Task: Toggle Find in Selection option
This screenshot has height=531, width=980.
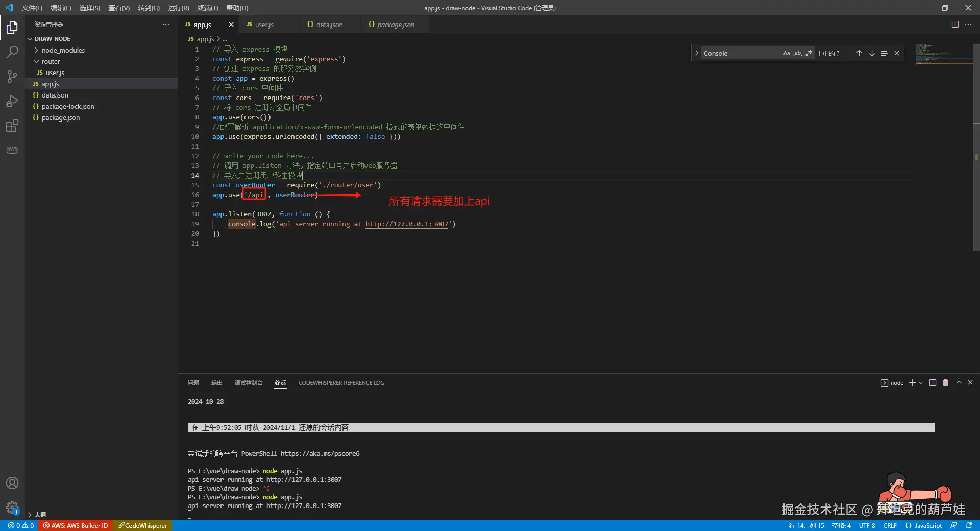Action: point(885,53)
